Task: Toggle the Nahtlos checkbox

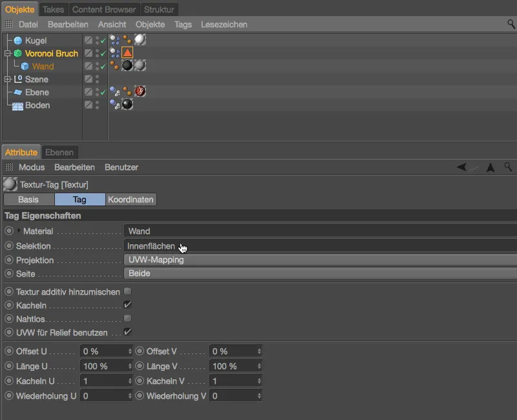Action: [128, 319]
